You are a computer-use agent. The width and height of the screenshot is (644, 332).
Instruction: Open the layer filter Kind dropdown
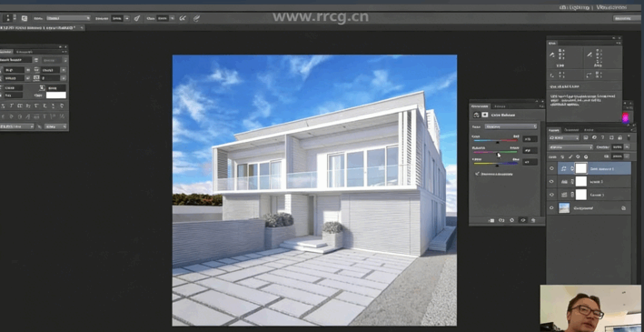pos(564,138)
